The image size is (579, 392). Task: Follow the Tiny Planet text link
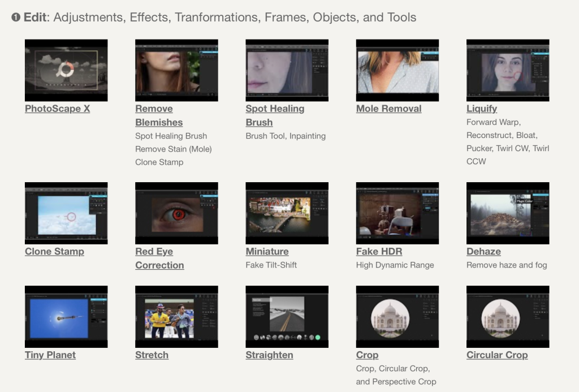pyautogui.click(x=50, y=355)
